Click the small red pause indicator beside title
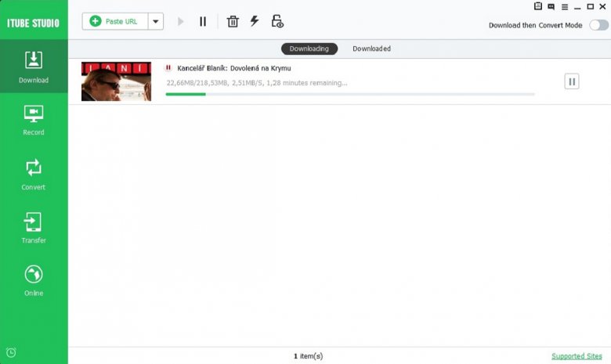The height and width of the screenshot is (364, 611). [168, 68]
